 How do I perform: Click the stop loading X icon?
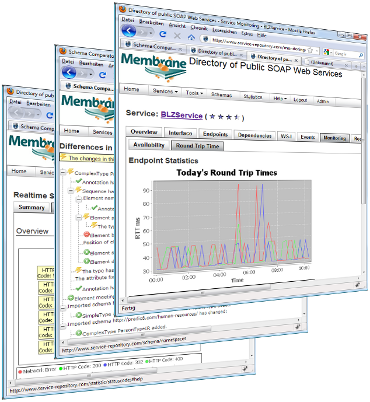177,35
